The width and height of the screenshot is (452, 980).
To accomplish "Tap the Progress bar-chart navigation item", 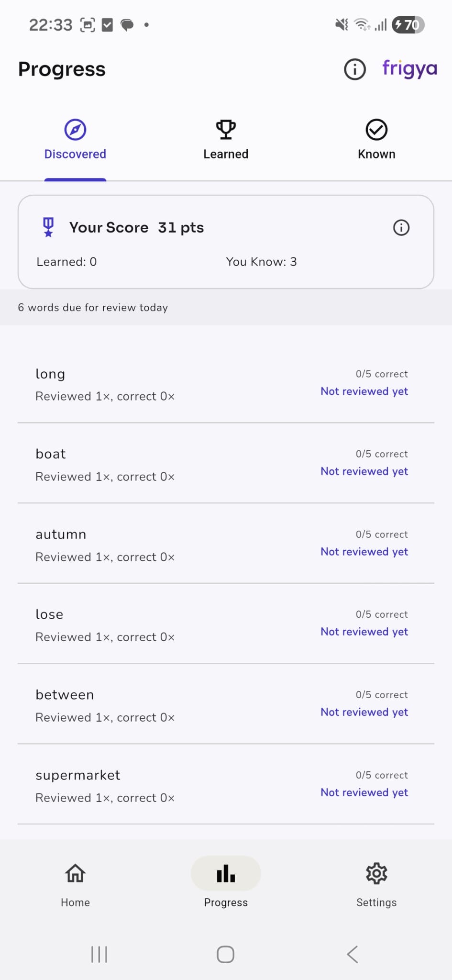I will point(226,885).
